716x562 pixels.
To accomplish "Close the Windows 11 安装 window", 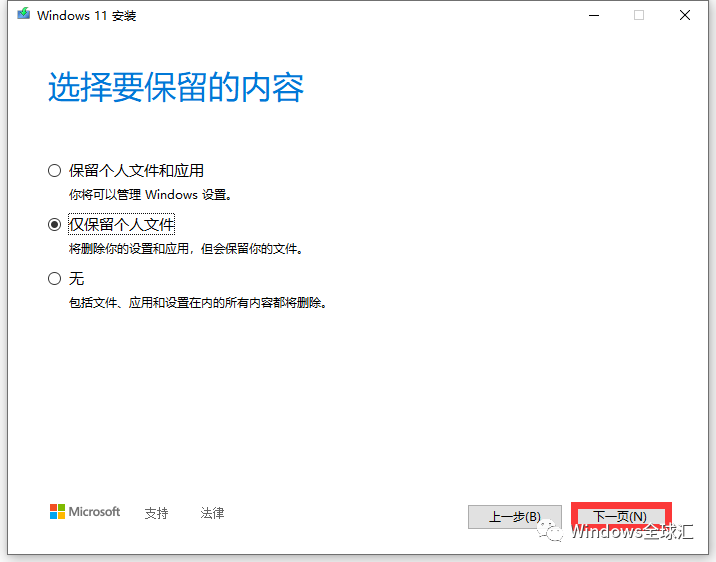I will coord(684,16).
